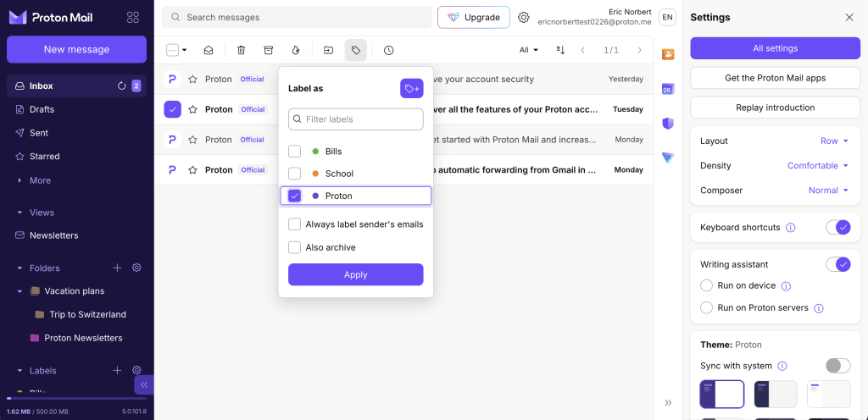
Task: Toggle the Writing assistant switch
Action: [x=838, y=264]
